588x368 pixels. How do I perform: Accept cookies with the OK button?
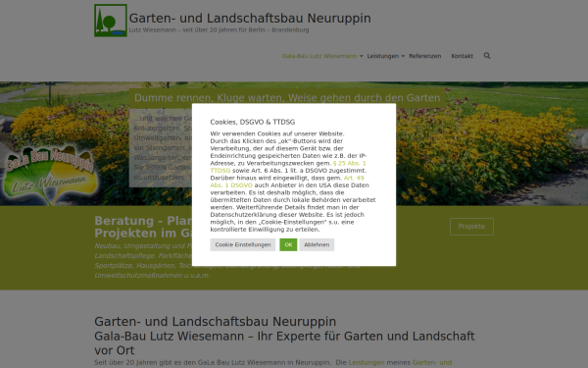pyautogui.click(x=288, y=244)
